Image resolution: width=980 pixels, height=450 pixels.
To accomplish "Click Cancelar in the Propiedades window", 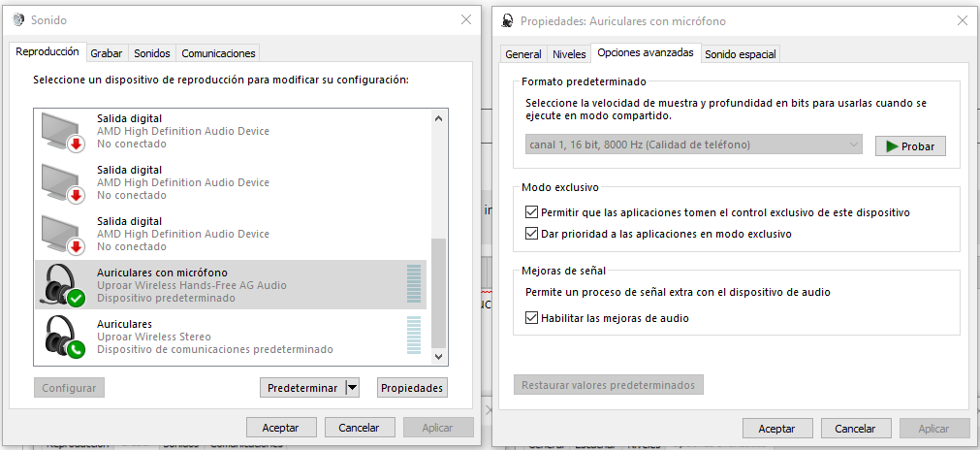I will 856,428.
